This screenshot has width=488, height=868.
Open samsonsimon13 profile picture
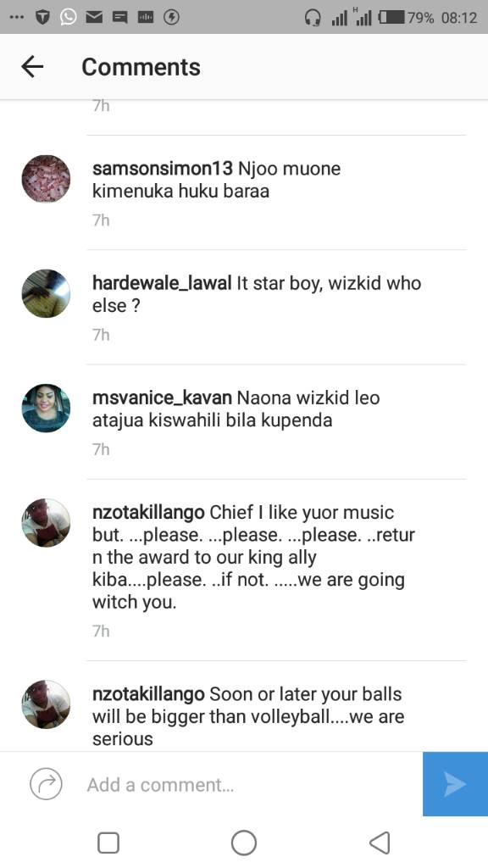[x=46, y=179]
